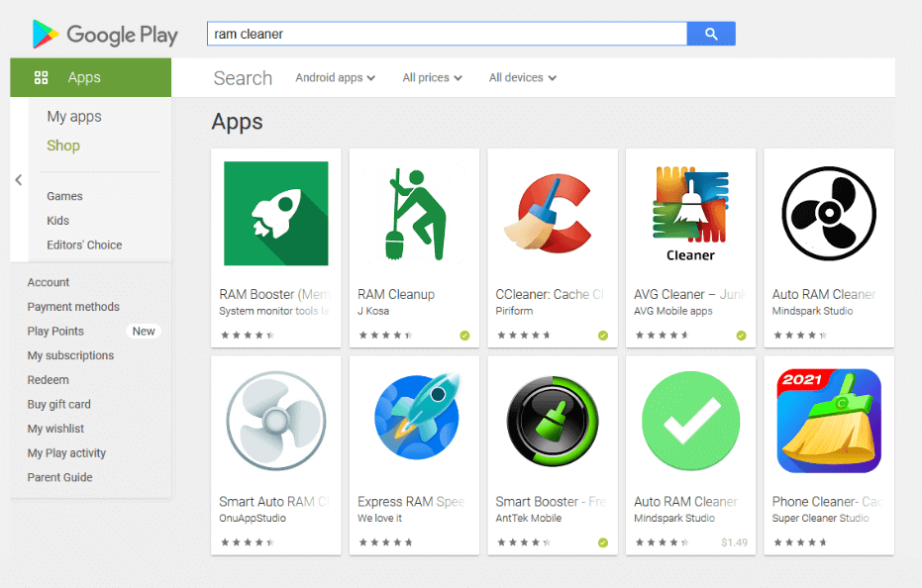Click the Piriform developer name
Screen dimensions: 922x588
(x=515, y=311)
